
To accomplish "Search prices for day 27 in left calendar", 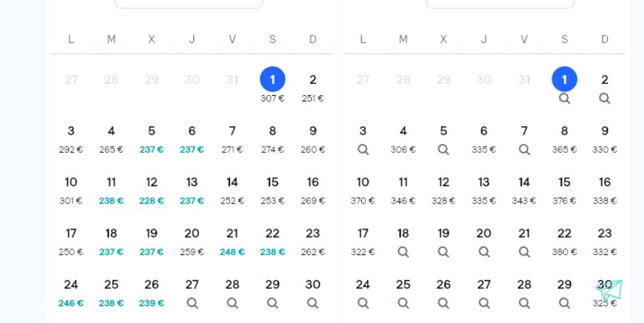I will click(x=192, y=303).
